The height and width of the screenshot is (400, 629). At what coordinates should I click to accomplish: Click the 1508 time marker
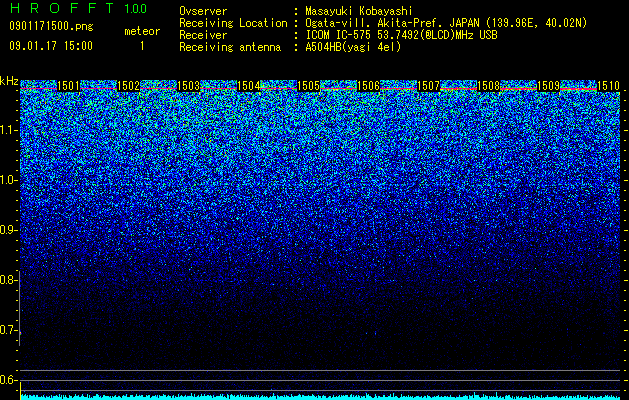pyautogui.click(x=489, y=86)
